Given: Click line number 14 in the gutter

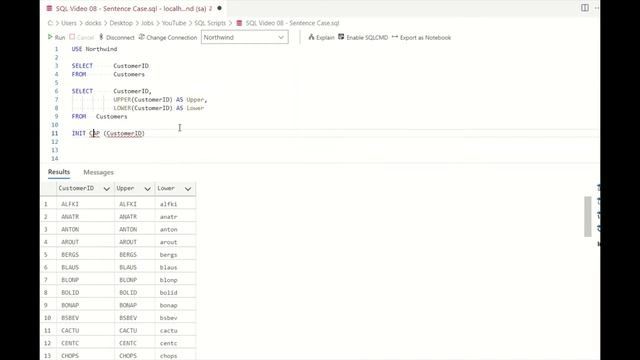Looking at the screenshot, I should [x=55, y=158].
